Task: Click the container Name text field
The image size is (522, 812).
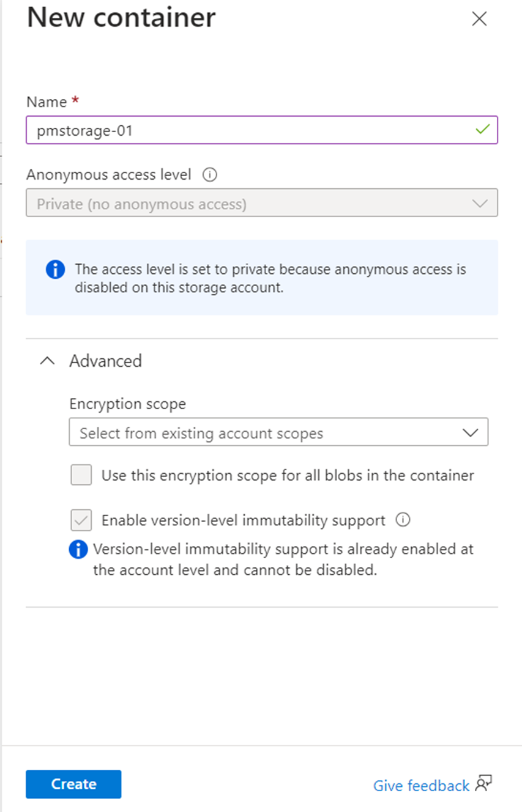Action: pos(251,130)
